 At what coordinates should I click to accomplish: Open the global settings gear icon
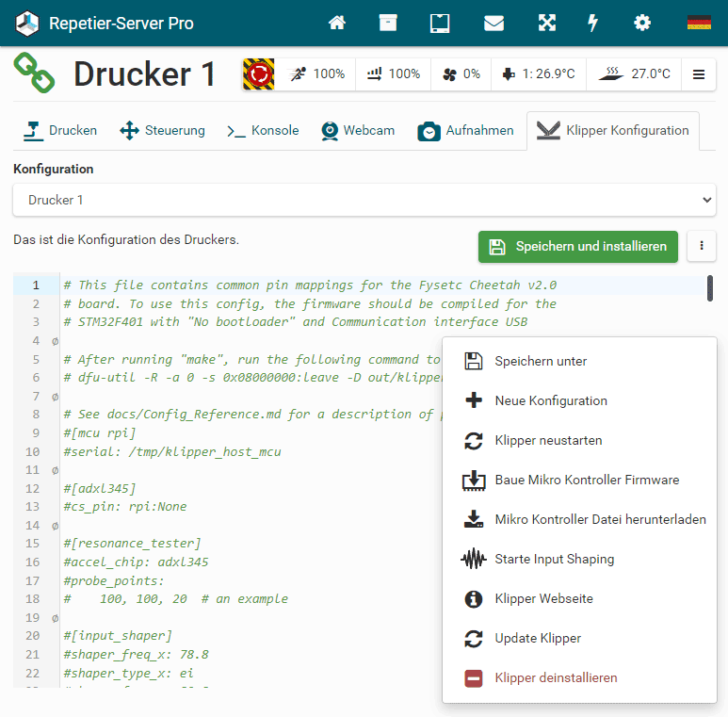point(642,24)
